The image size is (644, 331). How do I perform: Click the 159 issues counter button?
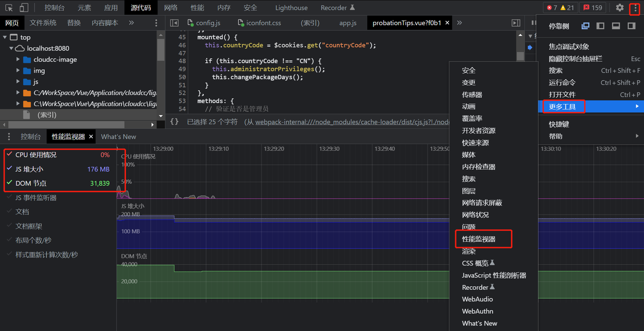tap(592, 8)
